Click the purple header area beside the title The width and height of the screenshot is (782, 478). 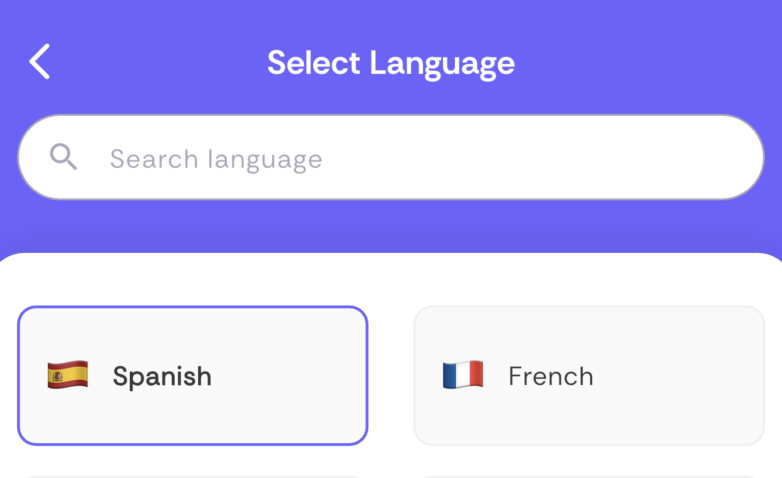pos(650,62)
